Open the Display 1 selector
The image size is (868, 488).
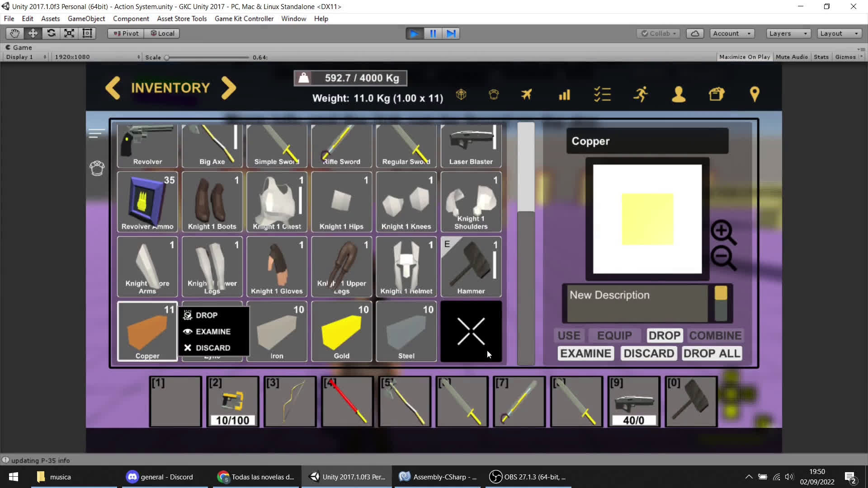pos(25,56)
